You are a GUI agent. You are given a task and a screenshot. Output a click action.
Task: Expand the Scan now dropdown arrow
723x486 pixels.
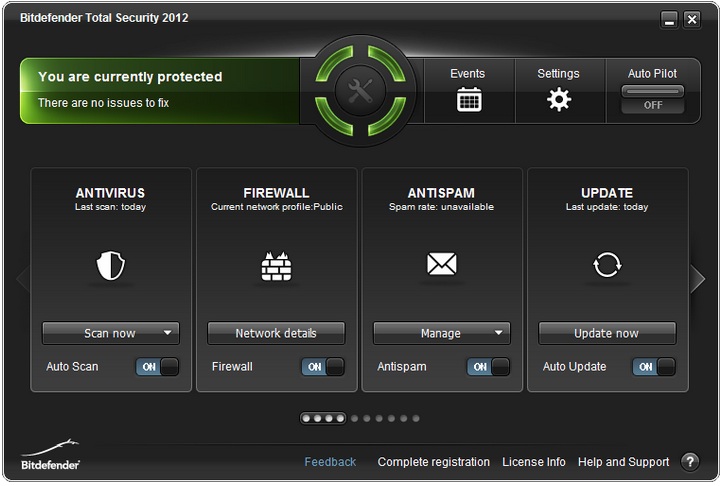coord(167,332)
